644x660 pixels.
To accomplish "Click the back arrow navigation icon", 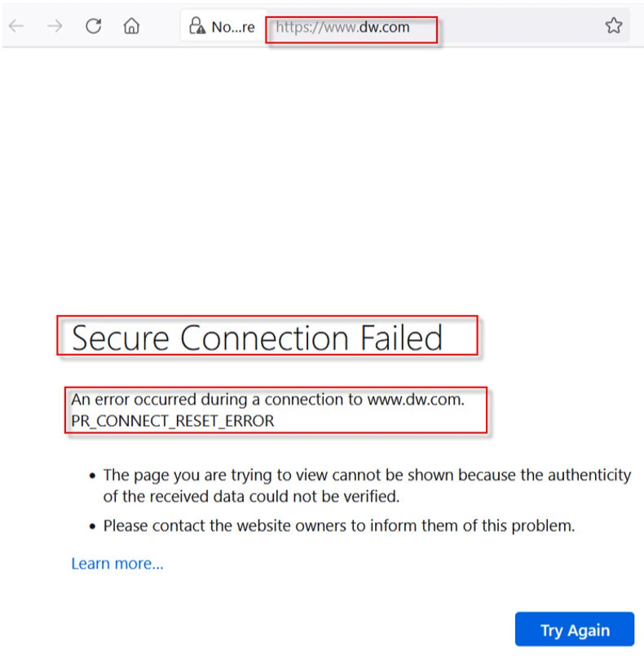I will (16, 26).
